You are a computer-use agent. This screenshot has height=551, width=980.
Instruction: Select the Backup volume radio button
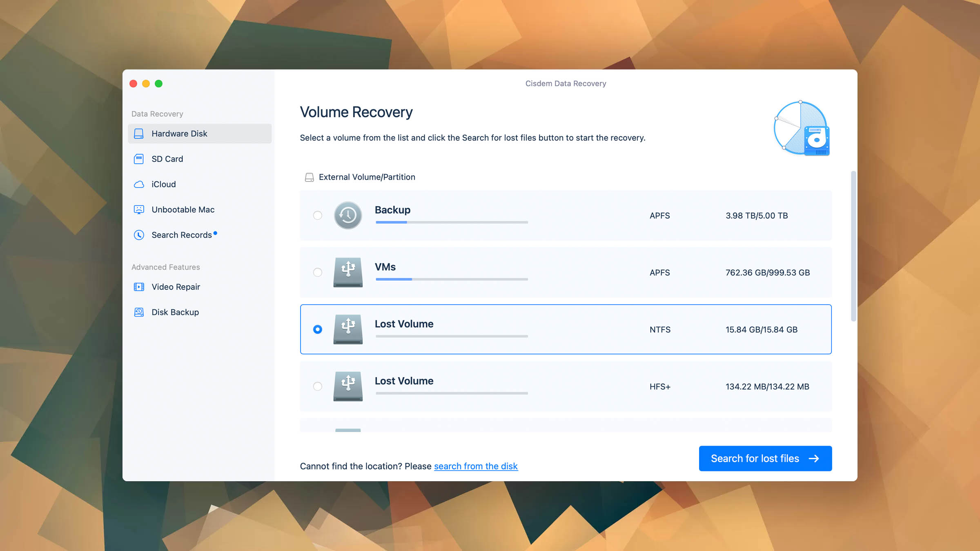coord(317,215)
